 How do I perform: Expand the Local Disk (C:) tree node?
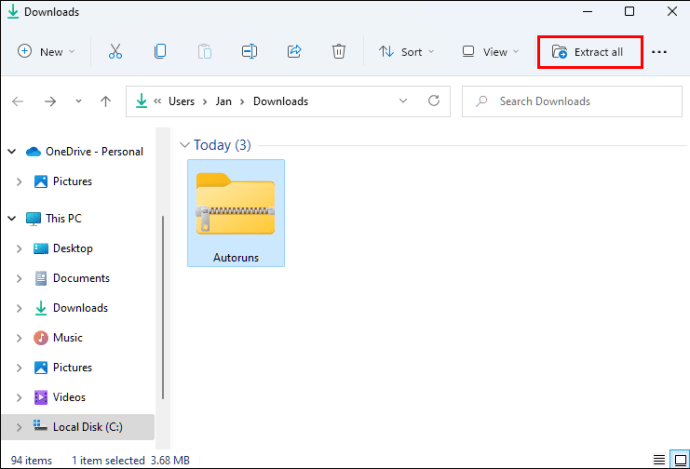click(19, 427)
